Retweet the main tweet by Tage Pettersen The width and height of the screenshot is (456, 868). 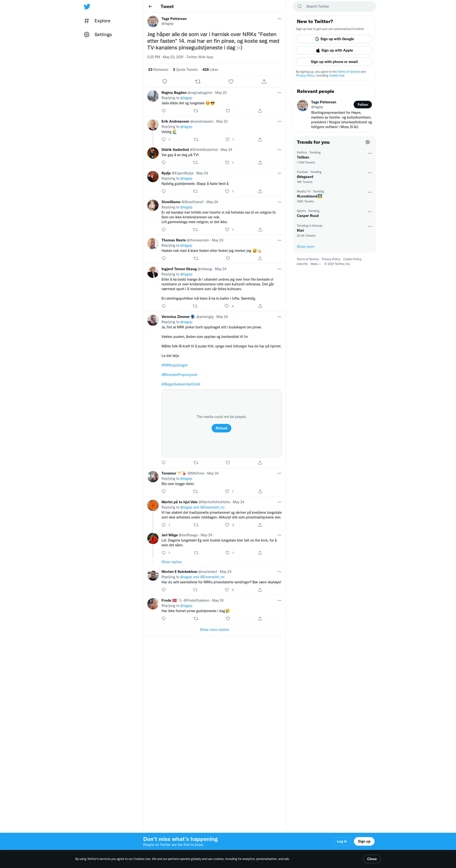pyautogui.click(x=198, y=82)
